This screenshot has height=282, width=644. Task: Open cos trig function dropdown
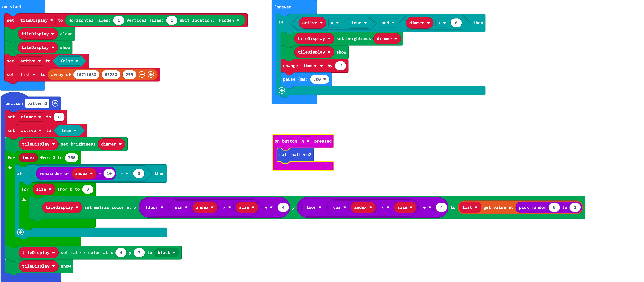[339, 208]
